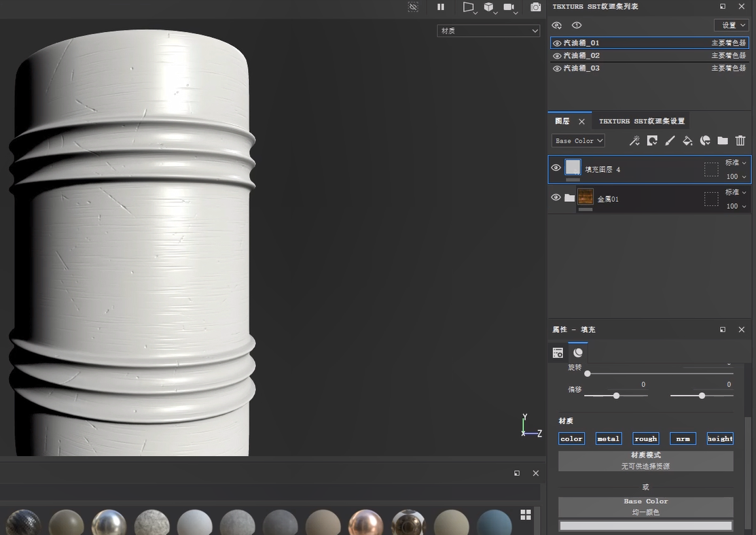Toggle visibility of 汽油桶_02 texture set
This screenshot has height=535, width=756.
(x=557, y=56)
